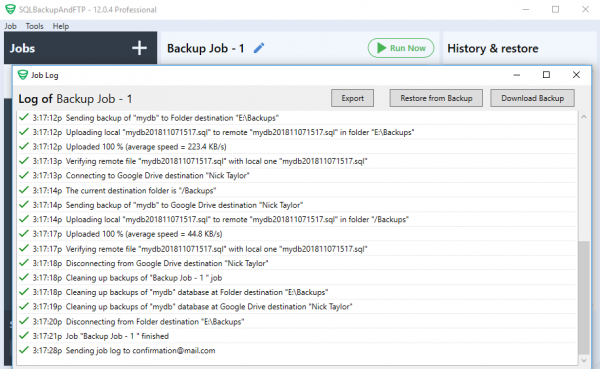The width and height of the screenshot is (600, 369).
Task: Click the log's vertical scrollbar thumb
Action: 584,297
